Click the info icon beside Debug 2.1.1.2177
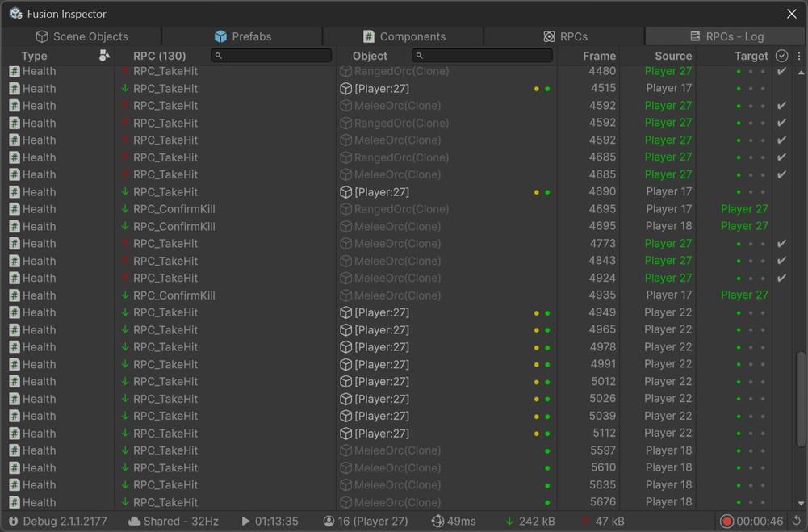 point(14,522)
